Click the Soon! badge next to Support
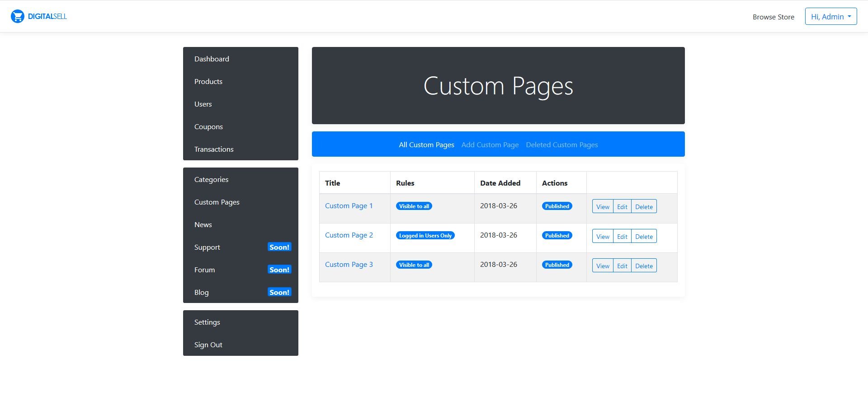The image size is (868, 396). [279, 247]
